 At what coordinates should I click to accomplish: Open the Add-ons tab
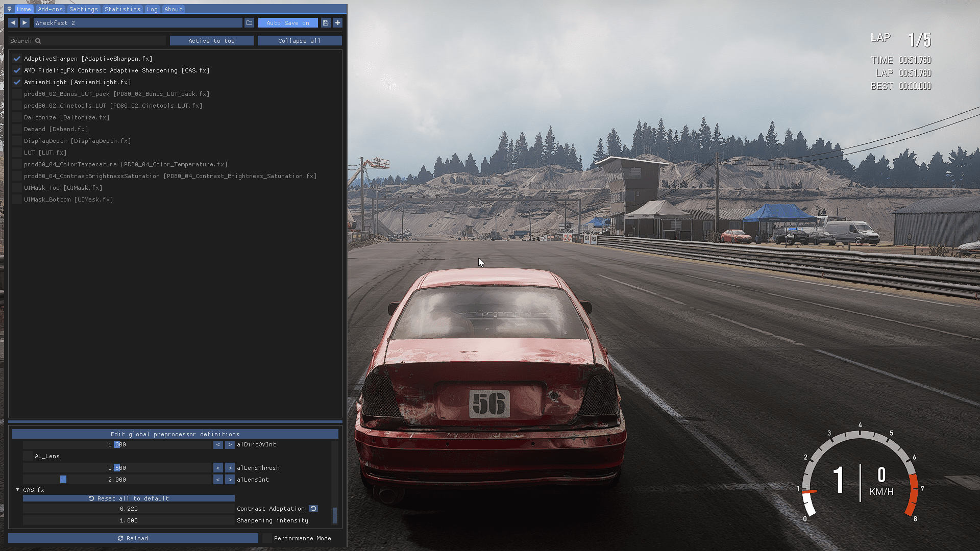tap(50, 9)
